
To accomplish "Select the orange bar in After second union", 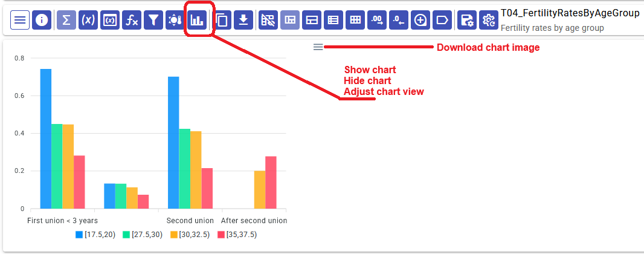I will [260, 189].
